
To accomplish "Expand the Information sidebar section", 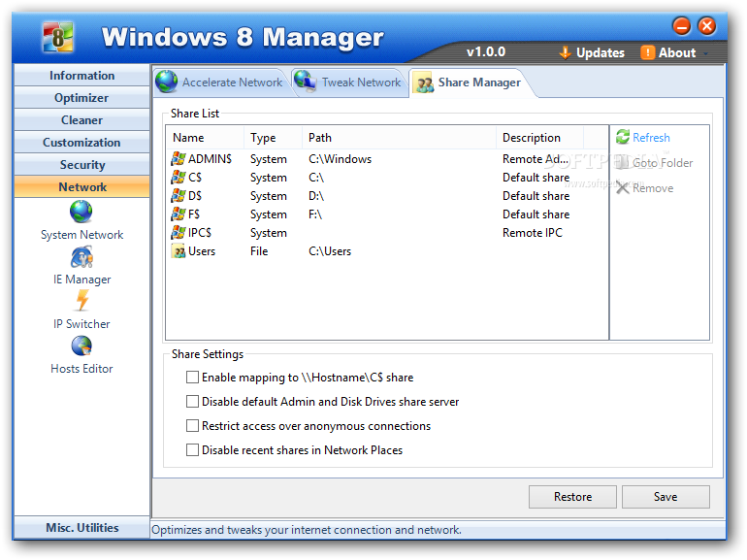I will [81, 76].
